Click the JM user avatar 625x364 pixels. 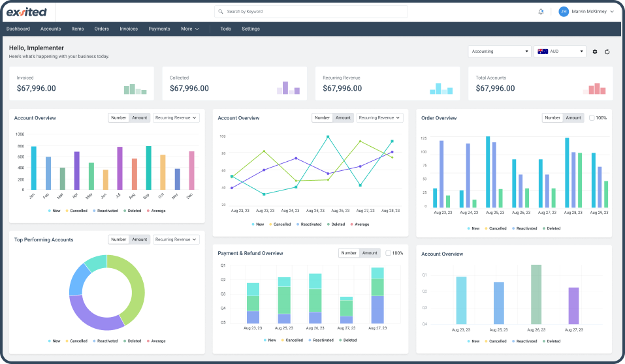tap(564, 12)
